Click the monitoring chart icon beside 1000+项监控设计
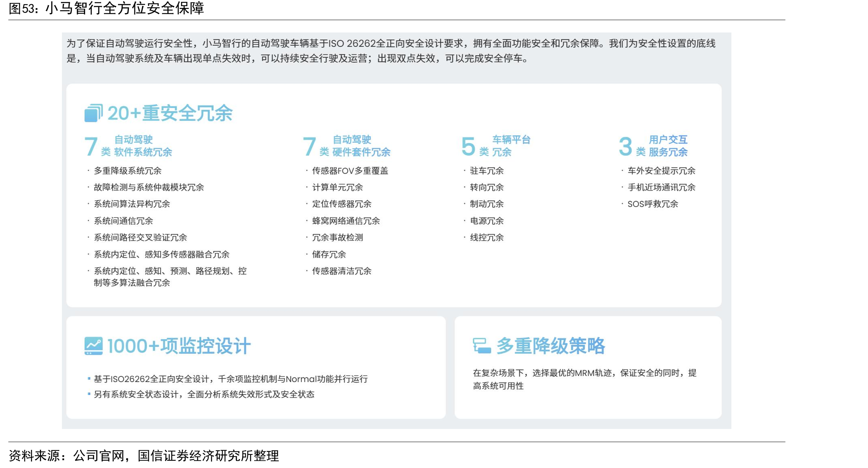This screenshot has height=468, width=868. 94,346
